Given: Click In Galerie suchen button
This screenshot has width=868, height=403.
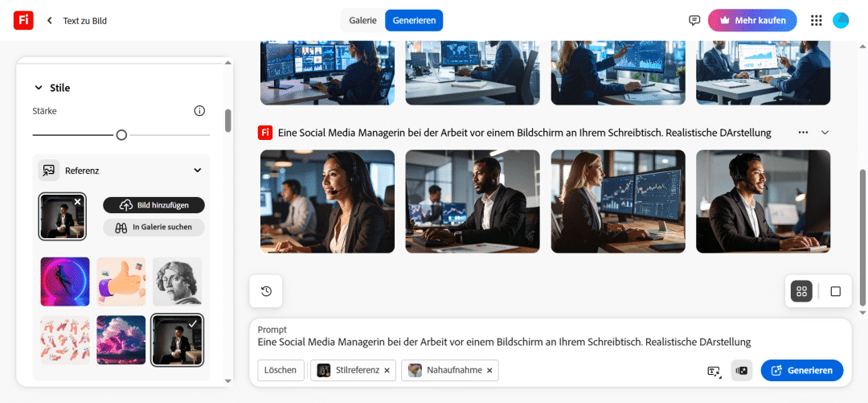Looking at the screenshot, I should click(154, 228).
